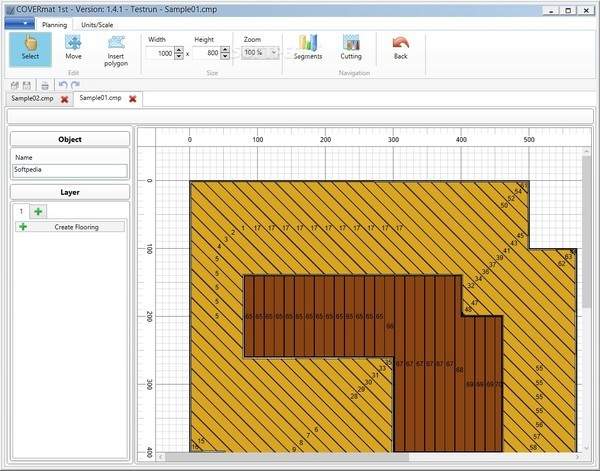Click the Width spinner arrows
Viewport: 600px width, 471px height.
coord(181,52)
